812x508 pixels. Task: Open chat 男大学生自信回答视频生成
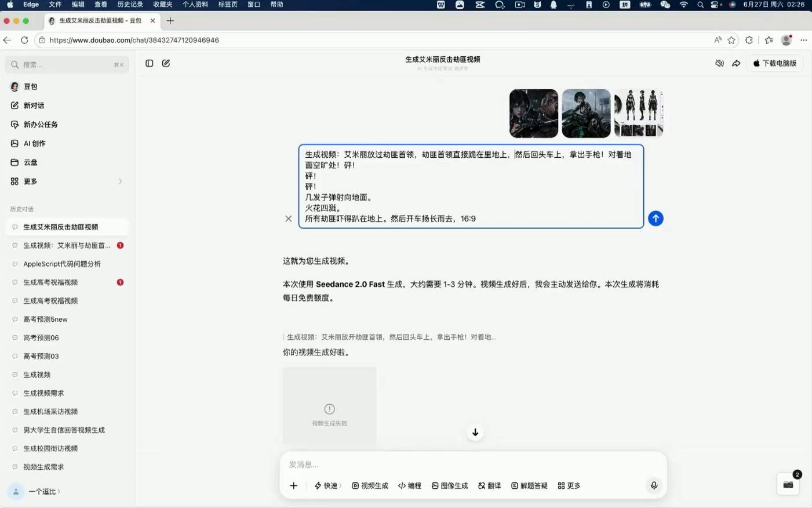(x=67, y=430)
